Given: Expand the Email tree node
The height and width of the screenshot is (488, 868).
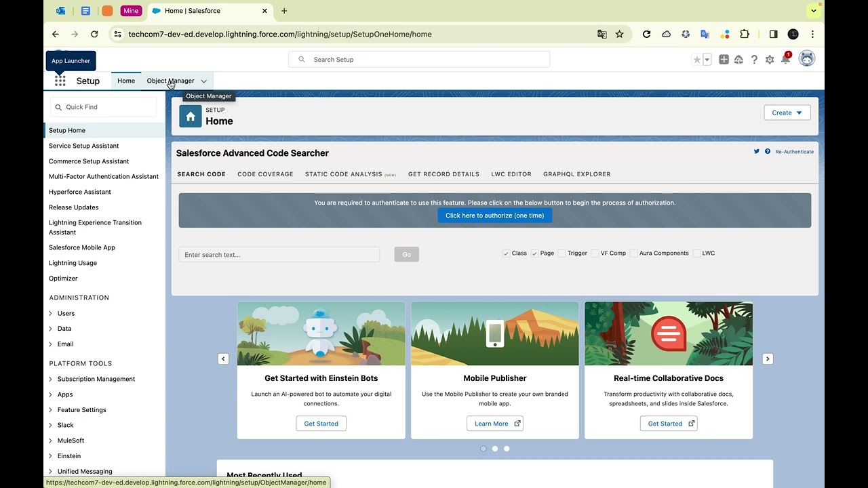Looking at the screenshot, I should coord(51,344).
